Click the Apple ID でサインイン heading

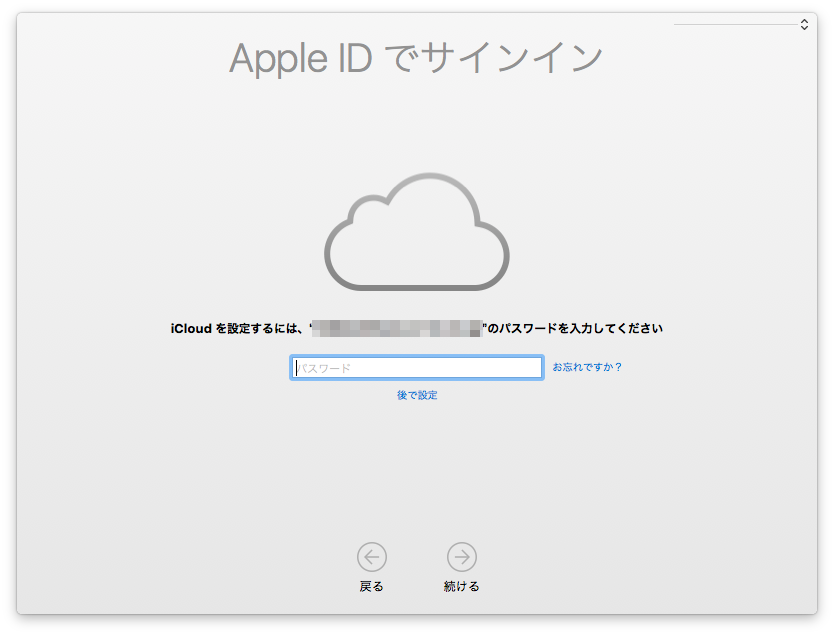[416, 57]
